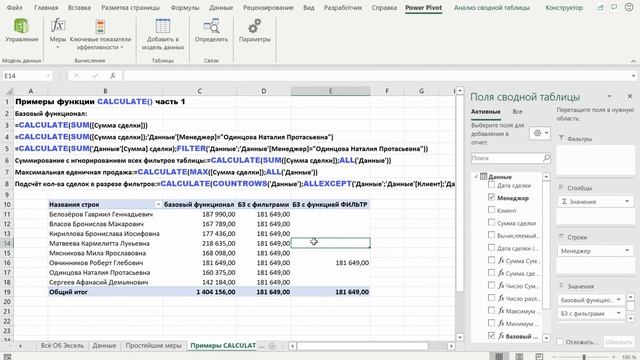
Task: Switch to Формулы ribbon tab
Action: [x=185, y=7]
